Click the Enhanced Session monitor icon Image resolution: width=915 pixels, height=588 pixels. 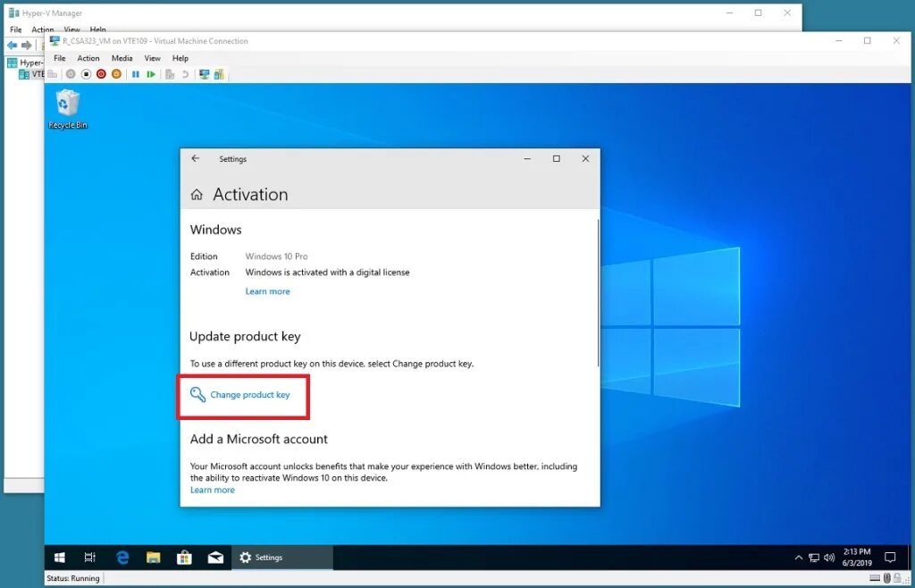click(x=205, y=74)
